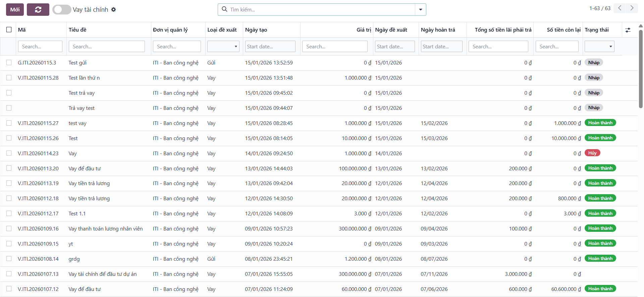
Task: Check the row G.ITI.20260115.3 checkbox
Action: (x=9, y=62)
